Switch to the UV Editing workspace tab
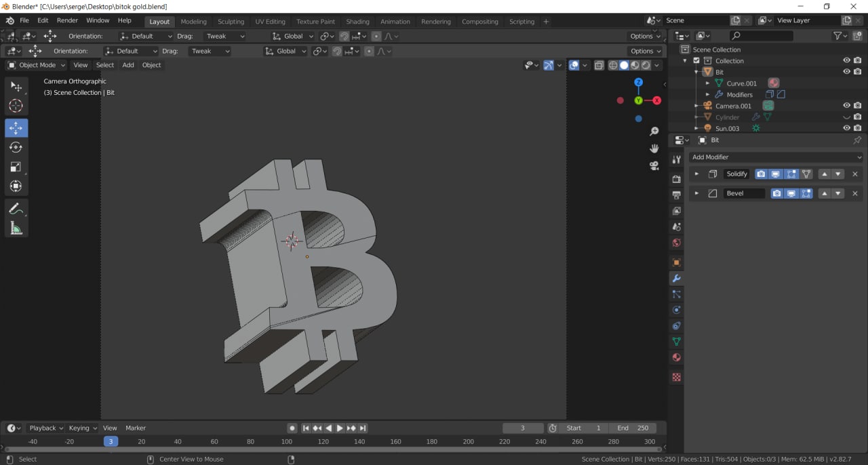This screenshot has width=868, height=465. point(270,22)
